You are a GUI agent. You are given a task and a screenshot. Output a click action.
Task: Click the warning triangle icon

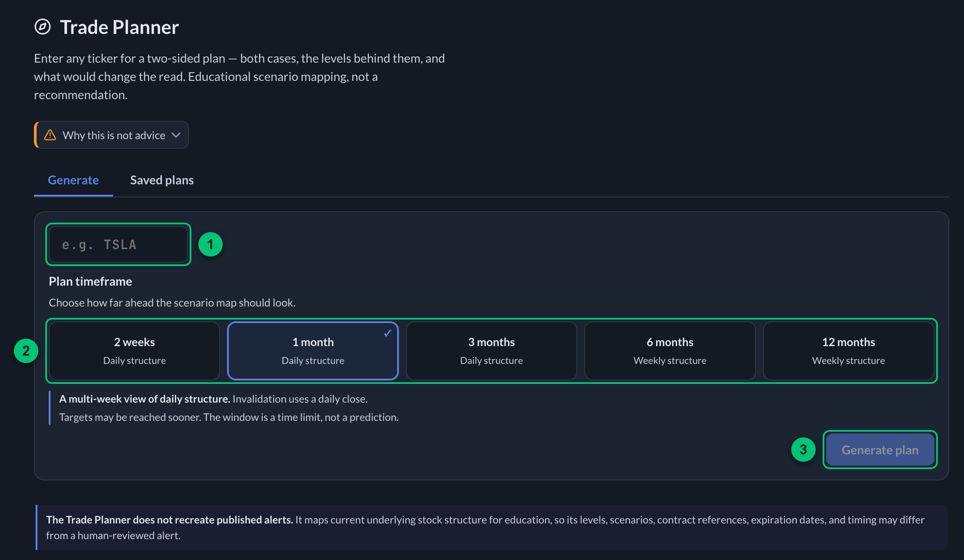point(50,135)
